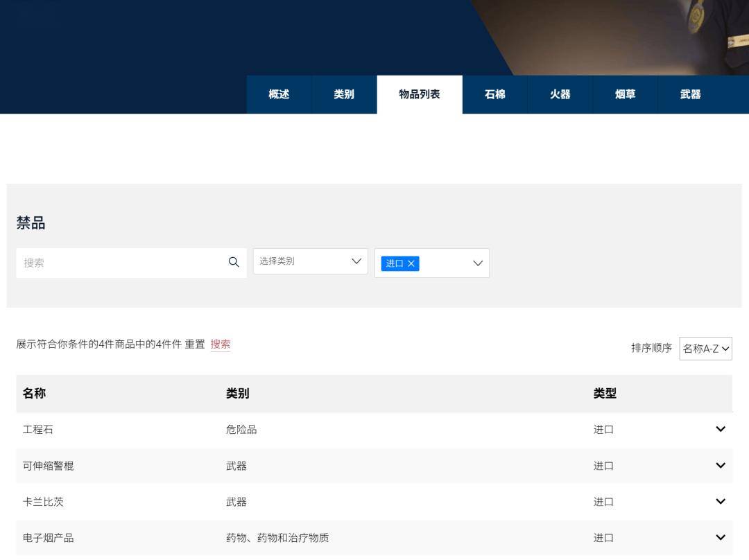Click into the 搜索 text field
Image resolution: width=749 pixels, height=560 pixels.
click(121, 263)
